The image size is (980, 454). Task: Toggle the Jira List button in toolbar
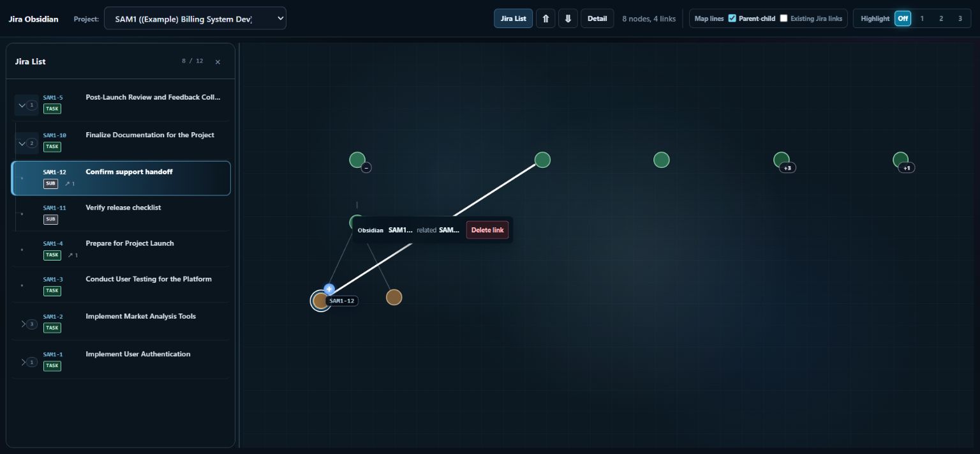[513, 19]
